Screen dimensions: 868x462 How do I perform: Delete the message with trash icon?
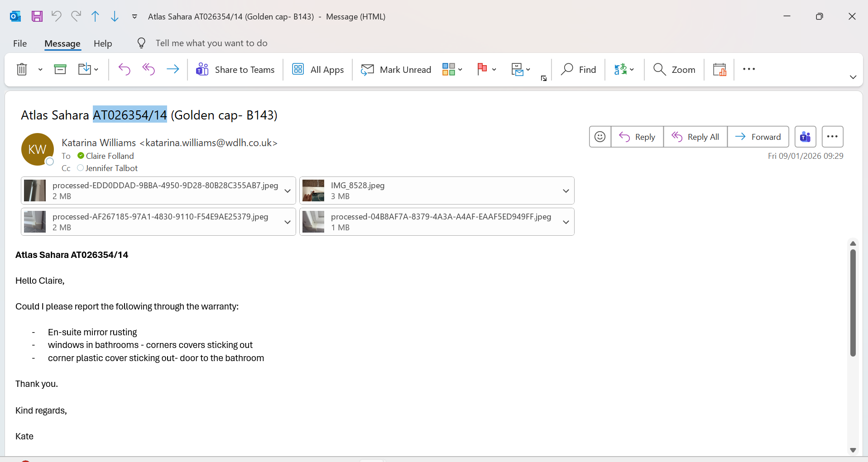pos(22,69)
